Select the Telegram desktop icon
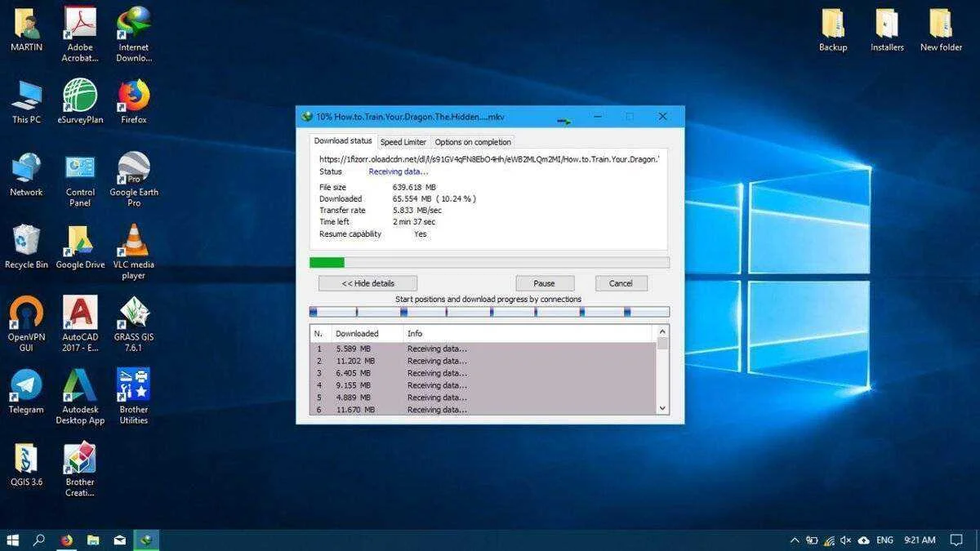The image size is (980, 551). click(x=26, y=392)
